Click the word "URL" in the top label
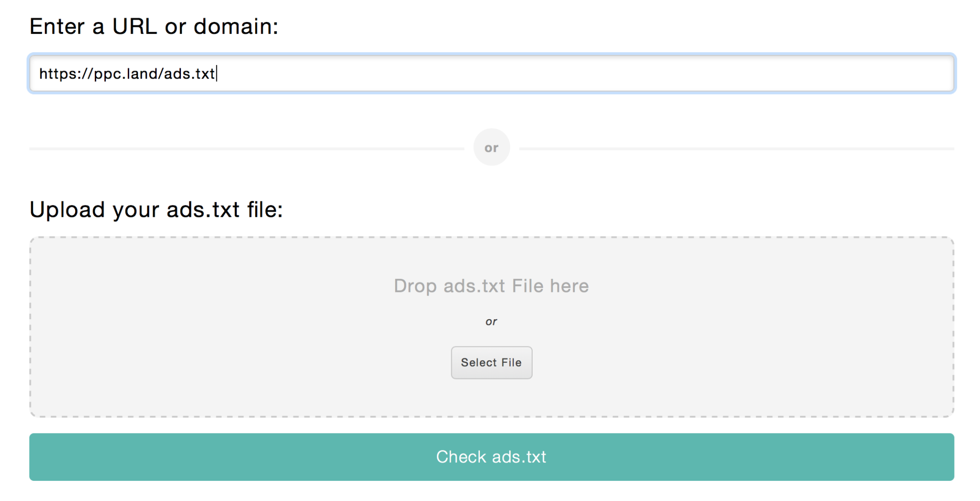This screenshot has height=501, width=980. [x=134, y=26]
